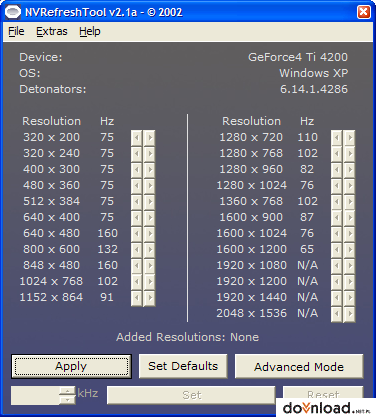Decrease Hz for 1920 x 1080 resolution
The height and width of the screenshot is (417, 376).
[x=336, y=265]
